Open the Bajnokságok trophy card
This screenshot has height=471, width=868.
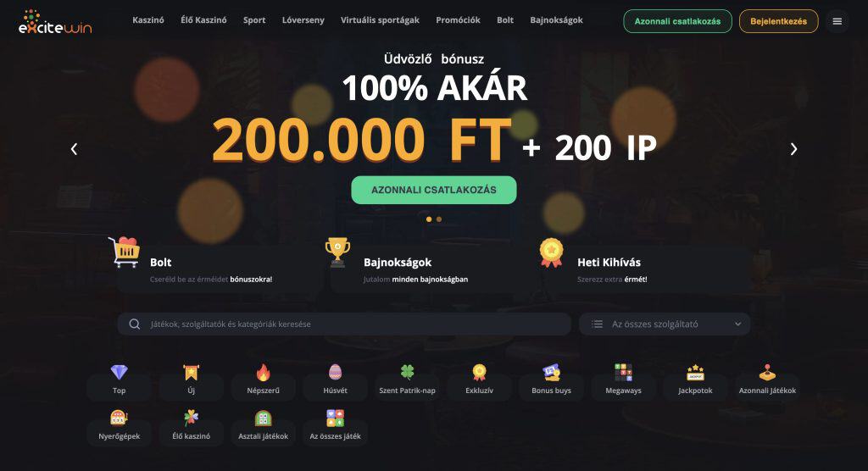(433, 268)
